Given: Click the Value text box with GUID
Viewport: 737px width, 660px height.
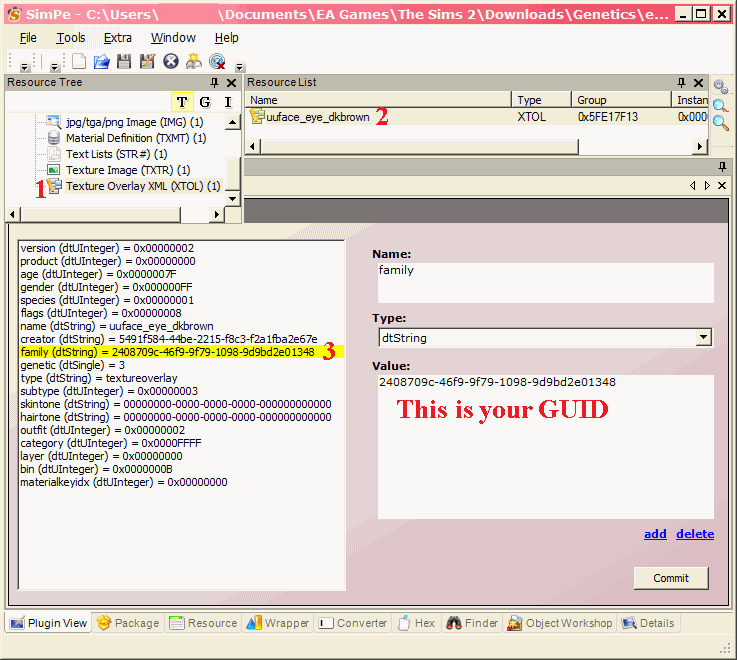Looking at the screenshot, I should [546, 447].
